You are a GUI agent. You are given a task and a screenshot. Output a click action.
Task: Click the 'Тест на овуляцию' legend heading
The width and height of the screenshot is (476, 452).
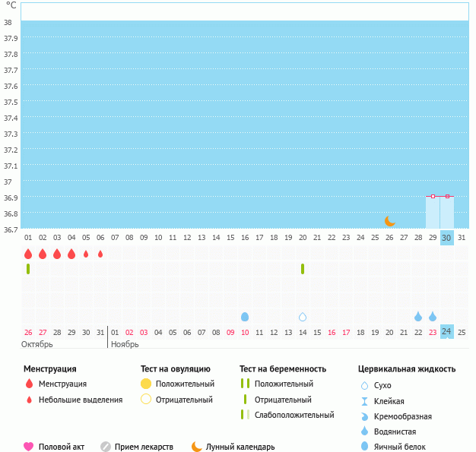click(x=176, y=368)
